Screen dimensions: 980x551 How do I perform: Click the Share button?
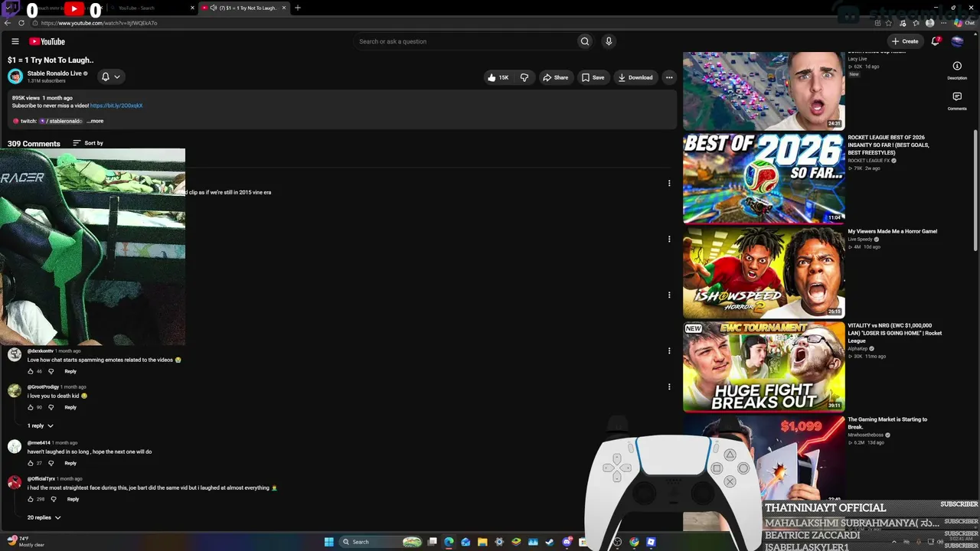(555, 77)
